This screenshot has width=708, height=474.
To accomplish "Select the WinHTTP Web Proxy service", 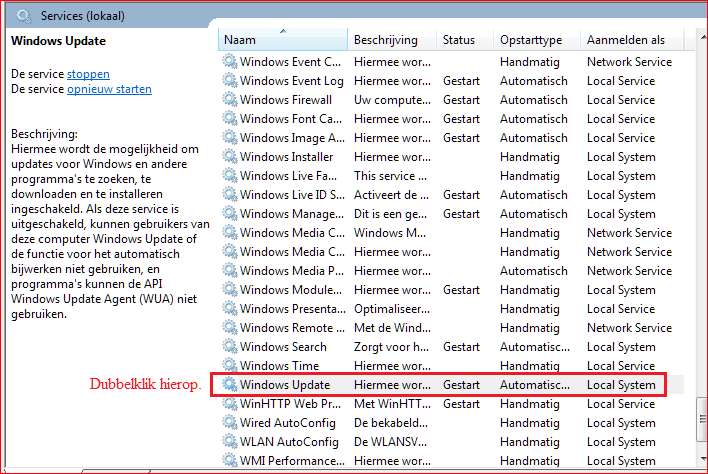I will (x=292, y=404).
